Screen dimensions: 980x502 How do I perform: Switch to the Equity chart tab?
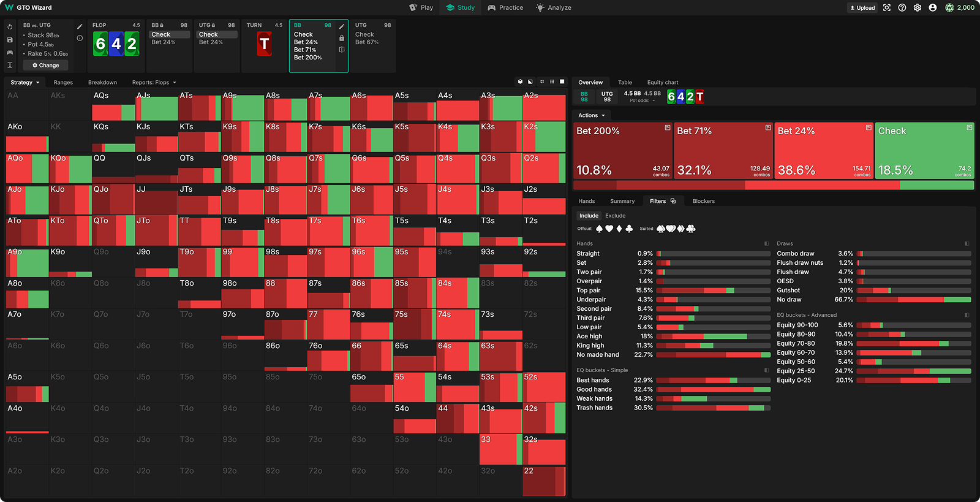tap(662, 82)
